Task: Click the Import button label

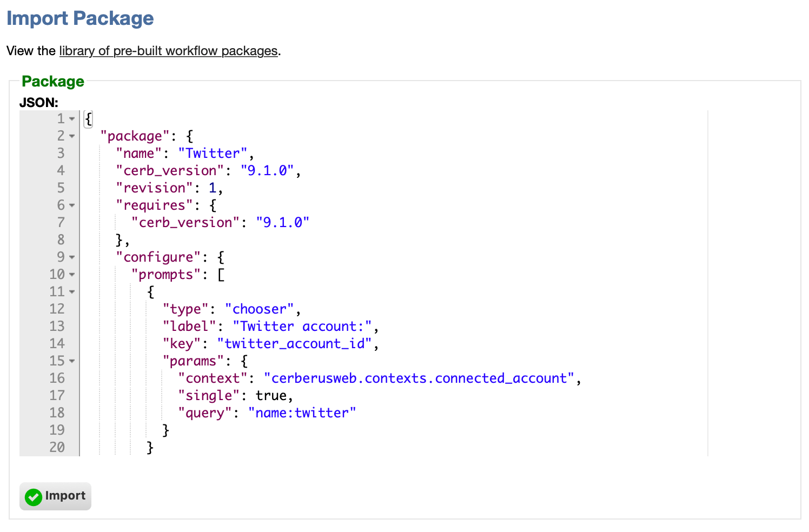Action: click(x=65, y=496)
